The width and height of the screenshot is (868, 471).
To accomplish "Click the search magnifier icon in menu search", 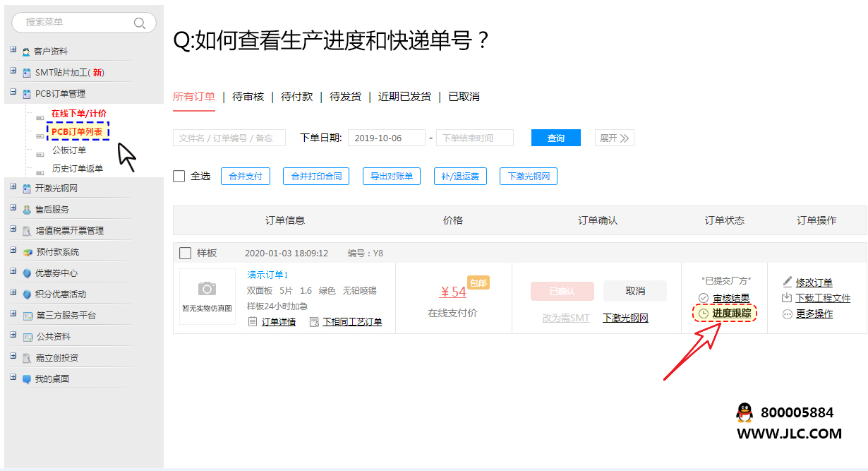I will coord(139,23).
